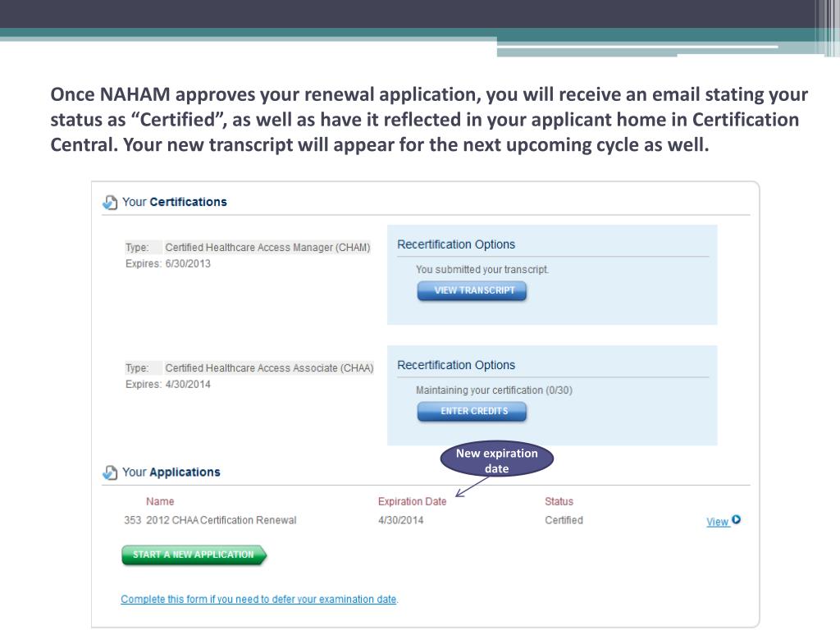Click the 2012 CHAA Certification Renewal entry
Screen dimensions: 840x630
[x=221, y=520]
